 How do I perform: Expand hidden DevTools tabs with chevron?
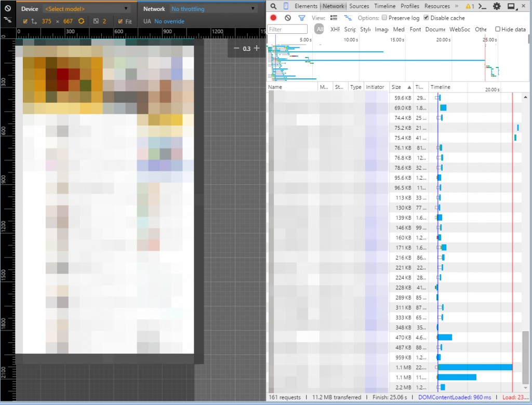tap(456, 6)
